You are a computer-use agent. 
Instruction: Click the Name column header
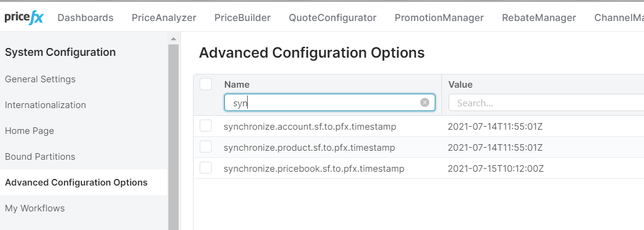(237, 85)
